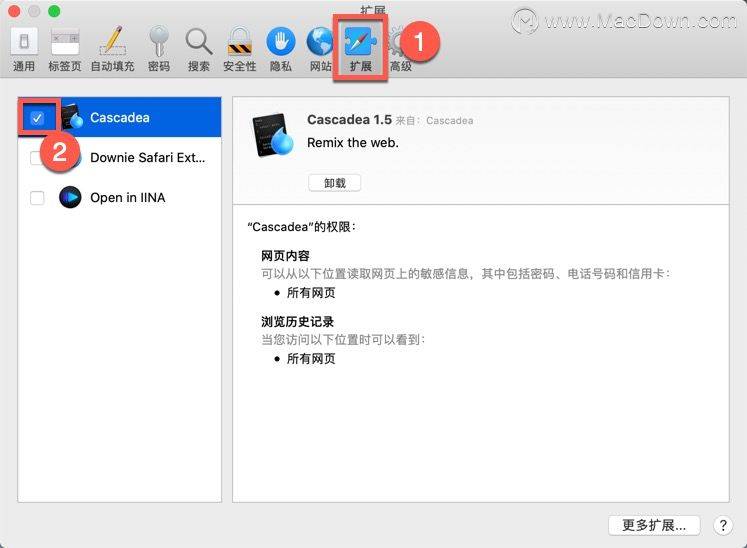Enable the Open in IINA checkbox

click(x=38, y=198)
